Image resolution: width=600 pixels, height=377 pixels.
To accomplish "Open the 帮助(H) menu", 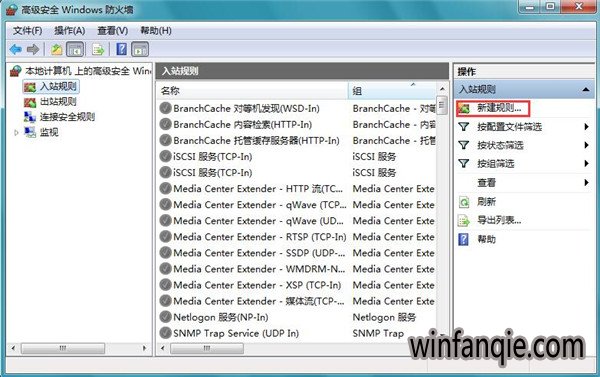I will (156, 31).
